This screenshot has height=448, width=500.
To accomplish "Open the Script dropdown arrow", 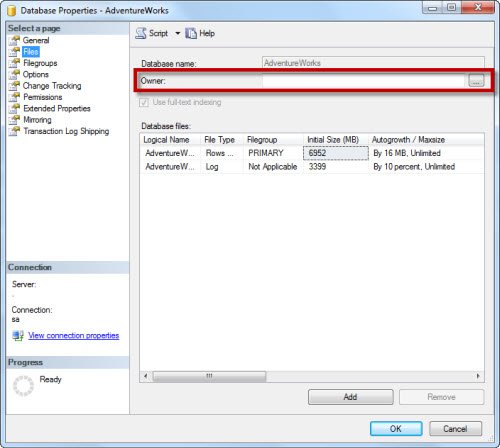I will click(x=178, y=33).
